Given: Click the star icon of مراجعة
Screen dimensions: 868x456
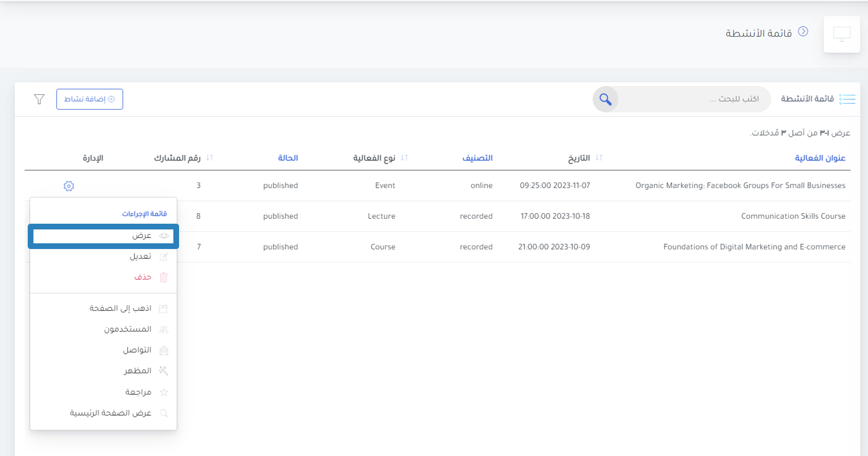Looking at the screenshot, I should pyautogui.click(x=164, y=392).
